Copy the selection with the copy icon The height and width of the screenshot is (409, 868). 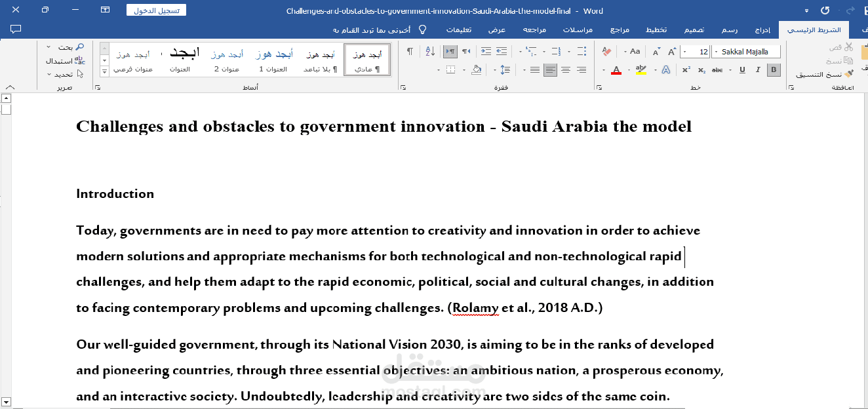point(849,60)
